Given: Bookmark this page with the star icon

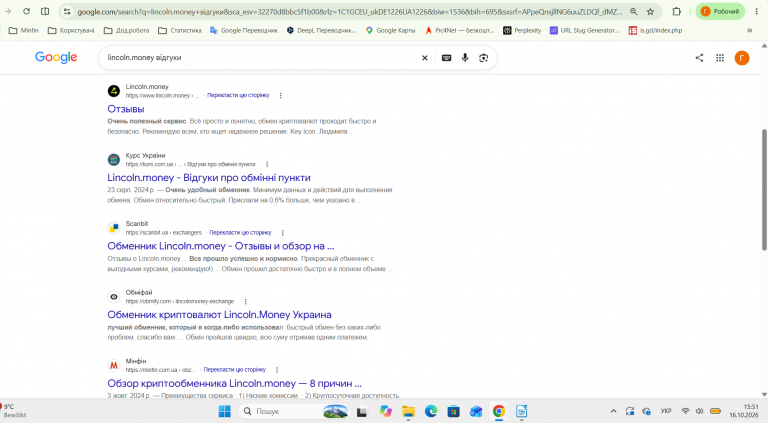Looking at the screenshot, I should click(650, 11).
